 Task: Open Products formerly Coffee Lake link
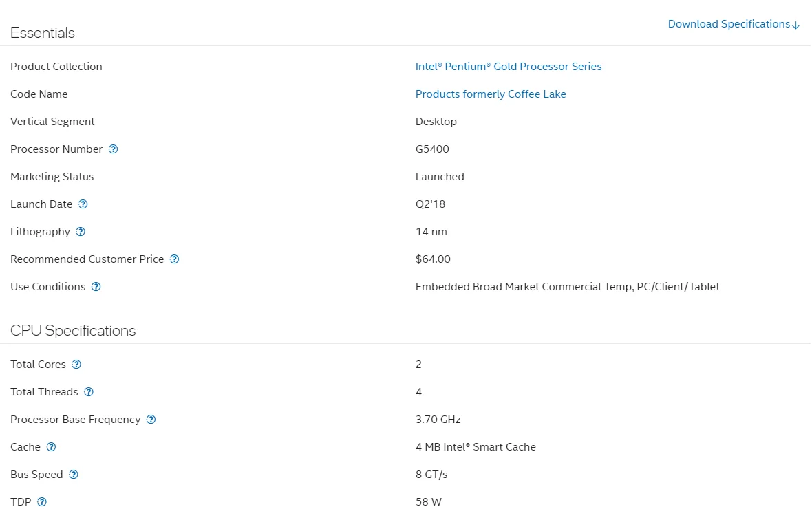click(x=491, y=94)
